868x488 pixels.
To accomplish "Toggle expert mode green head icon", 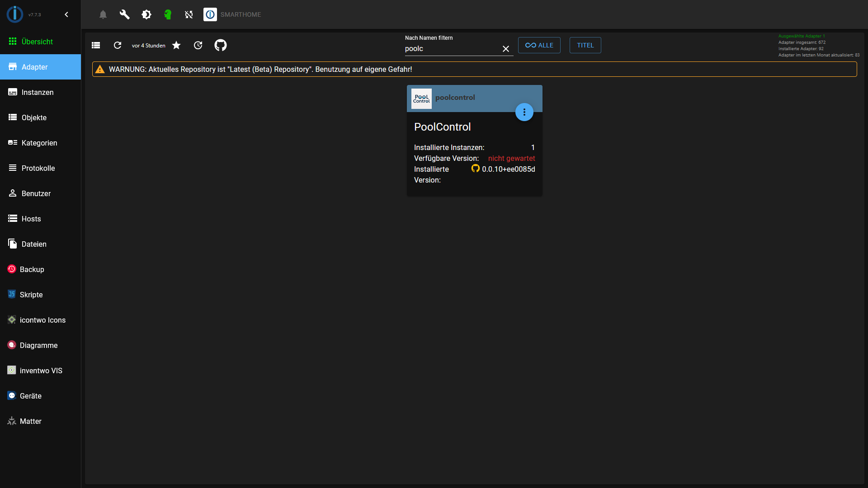I will (168, 14).
